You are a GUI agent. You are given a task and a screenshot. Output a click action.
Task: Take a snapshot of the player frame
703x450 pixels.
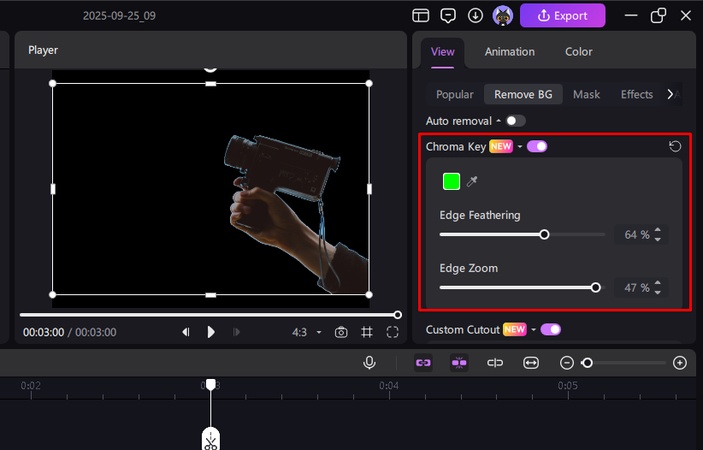(x=341, y=332)
